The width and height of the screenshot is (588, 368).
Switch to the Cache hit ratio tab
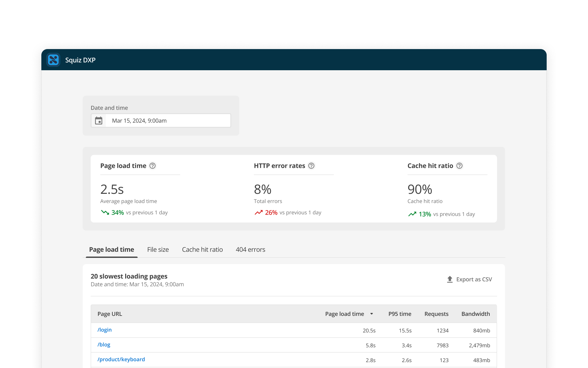pyautogui.click(x=202, y=250)
